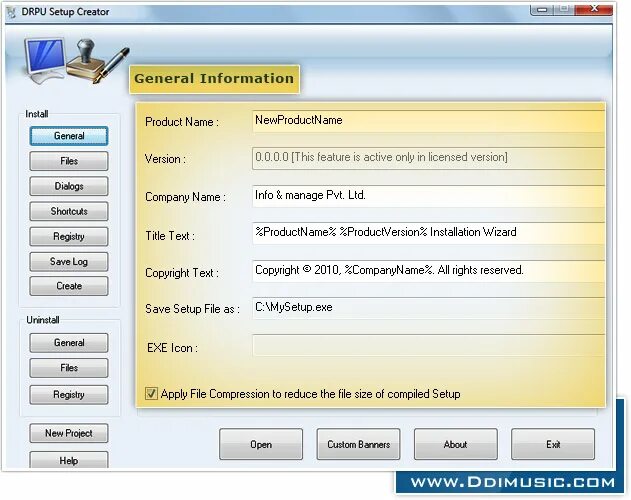Start a New Project
The height and width of the screenshot is (500, 631).
69,433
